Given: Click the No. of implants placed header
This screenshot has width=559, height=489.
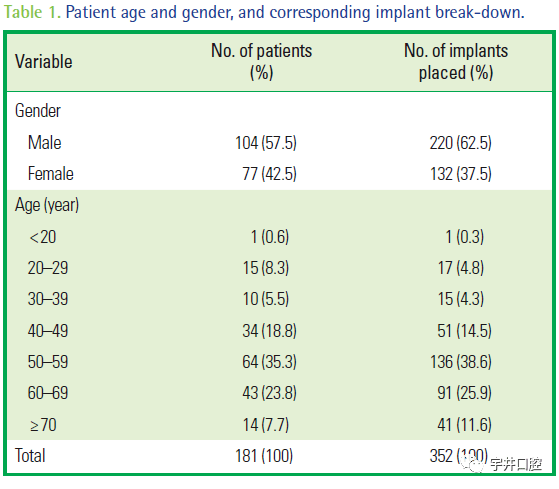Looking at the screenshot, I should pos(456,61).
